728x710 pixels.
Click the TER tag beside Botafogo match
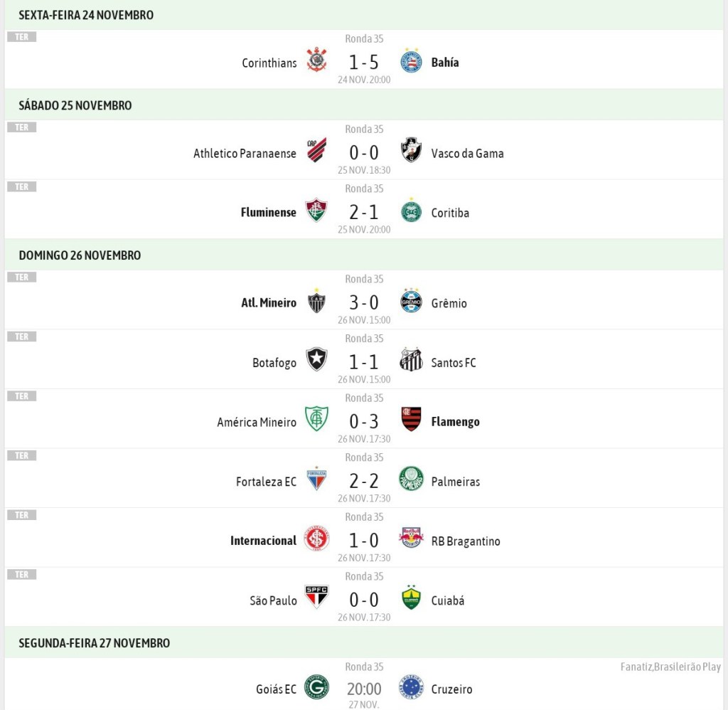click(x=22, y=337)
